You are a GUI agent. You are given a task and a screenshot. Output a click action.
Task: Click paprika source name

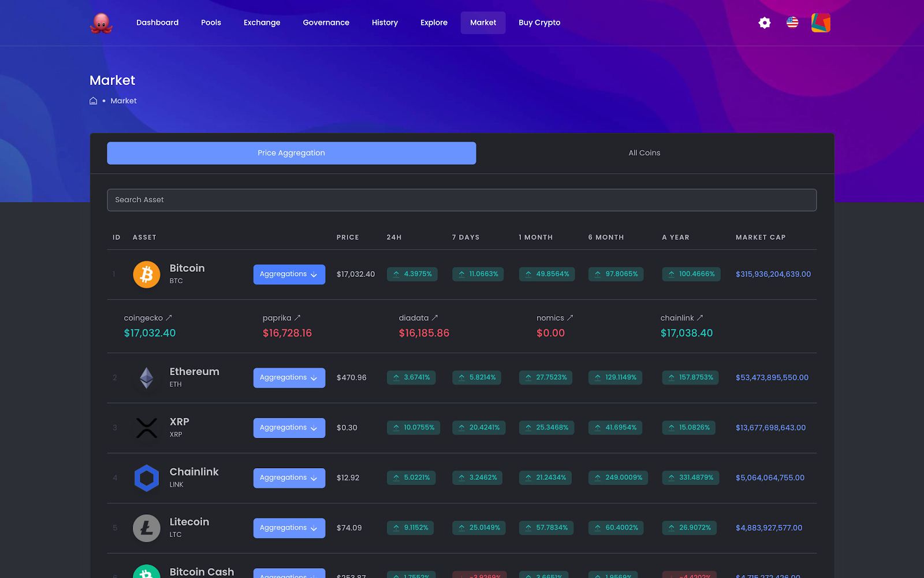[x=277, y=318]
